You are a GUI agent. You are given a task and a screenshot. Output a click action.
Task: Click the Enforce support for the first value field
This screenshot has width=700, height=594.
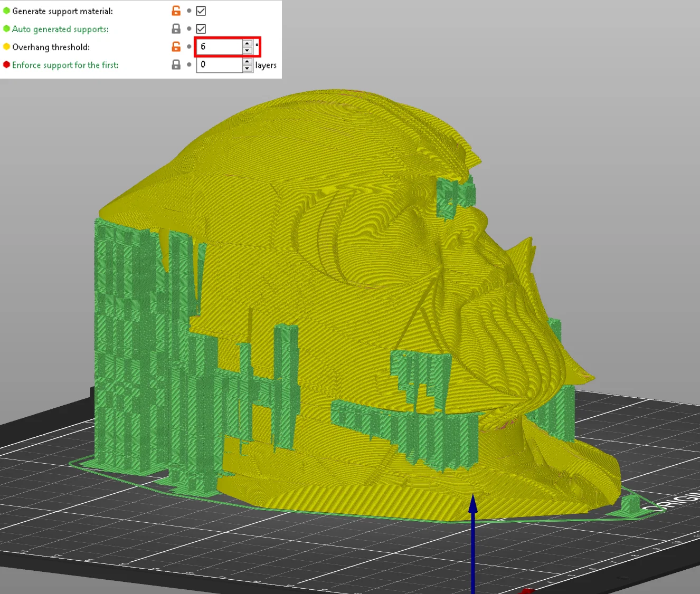click(x=220, y=64)
